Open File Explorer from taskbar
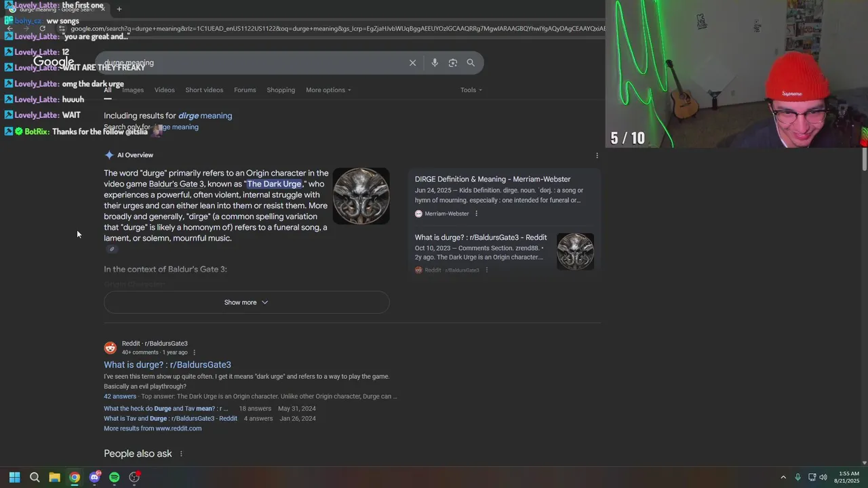The image size is (868, 488). (x=54, y=477)
